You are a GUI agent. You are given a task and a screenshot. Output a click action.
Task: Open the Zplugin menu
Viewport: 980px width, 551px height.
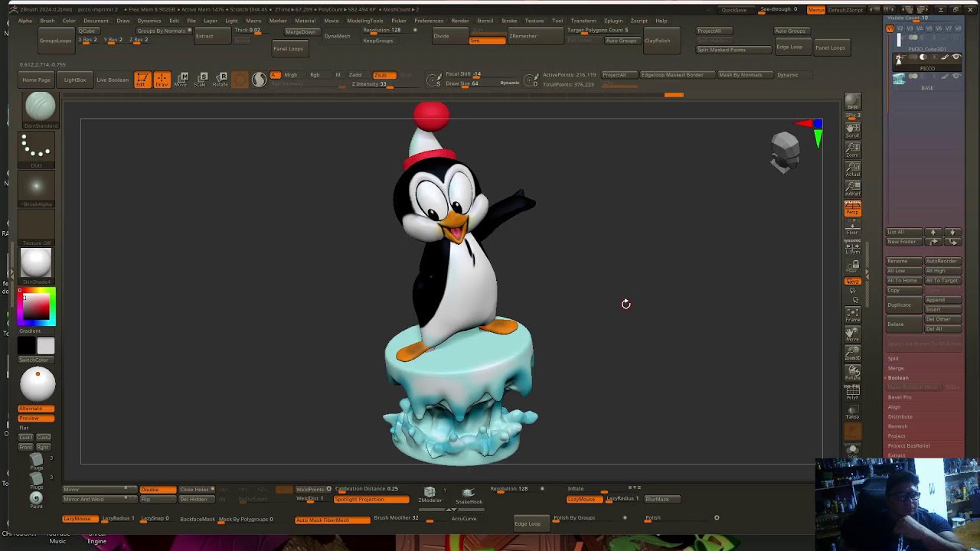pyautogui.click(x=613, y=21)
